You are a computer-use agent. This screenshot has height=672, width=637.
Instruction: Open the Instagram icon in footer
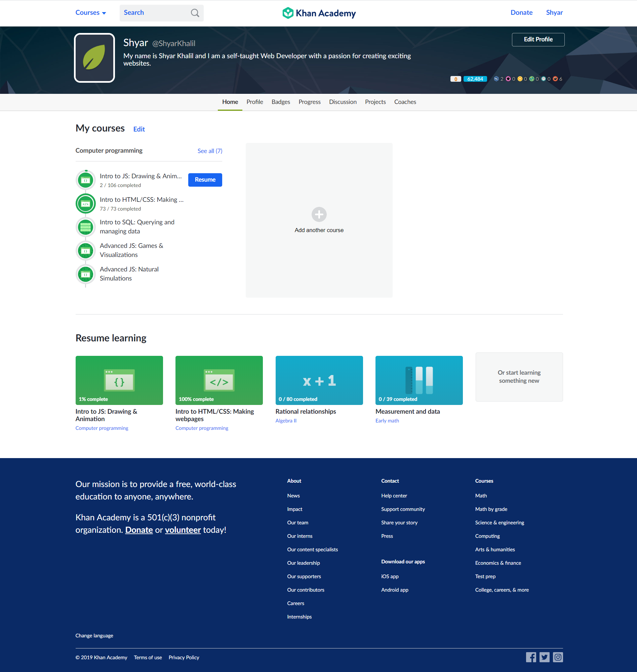558,657
